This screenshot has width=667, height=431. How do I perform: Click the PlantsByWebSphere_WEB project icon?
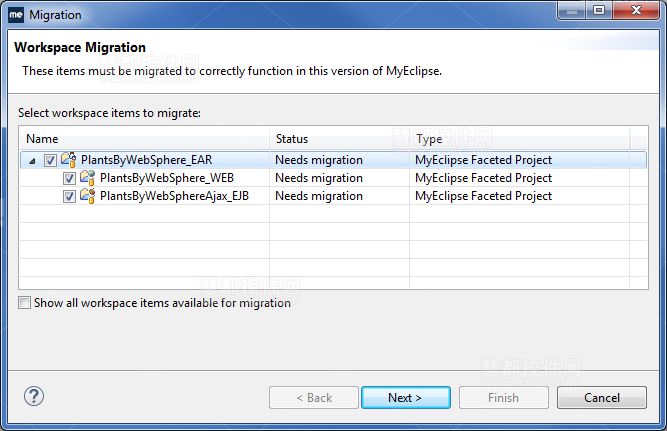pos(88,178)
